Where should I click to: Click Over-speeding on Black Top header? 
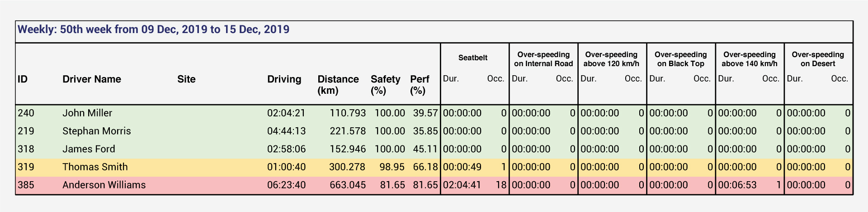tap(680, 59)
